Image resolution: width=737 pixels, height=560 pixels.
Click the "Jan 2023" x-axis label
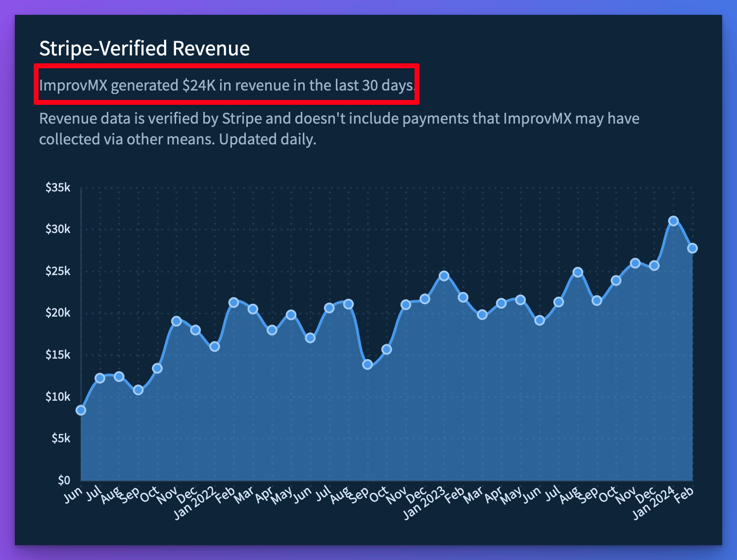coord(424,503)
